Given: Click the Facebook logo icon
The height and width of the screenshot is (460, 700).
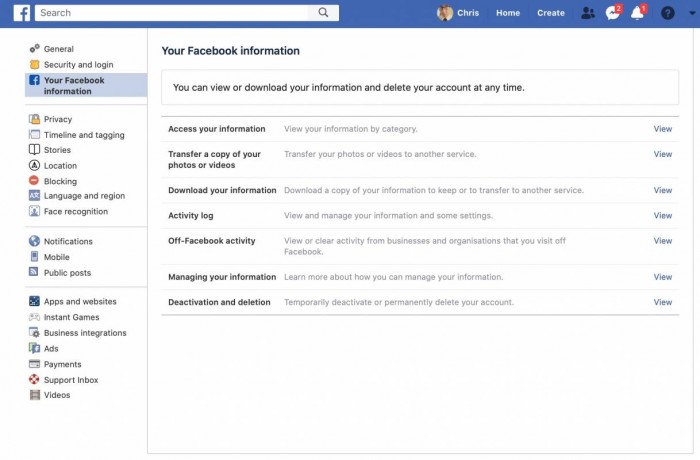Looking at the screenshot, I should (x=20, y=13).
